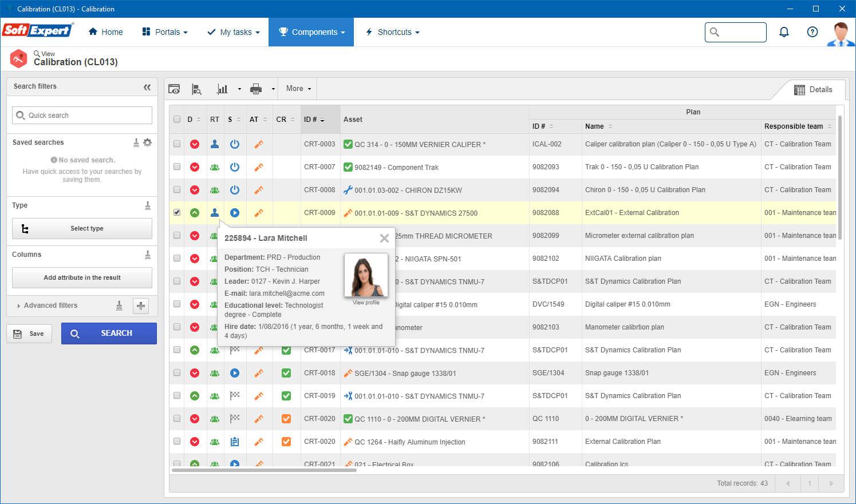This screenshot has height=504, width=856.
Task: Clear the Columns filter with broom icon
Action: tap(148, 255)
